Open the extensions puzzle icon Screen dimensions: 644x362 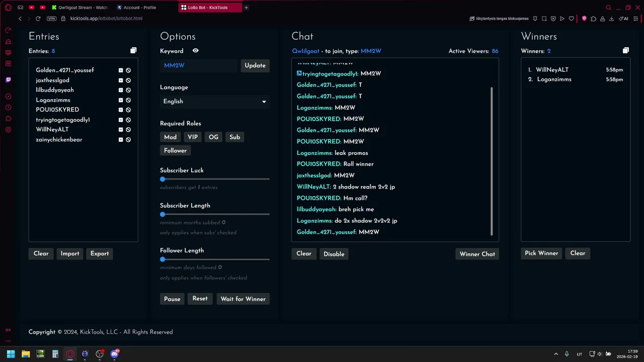pos(593,19)
